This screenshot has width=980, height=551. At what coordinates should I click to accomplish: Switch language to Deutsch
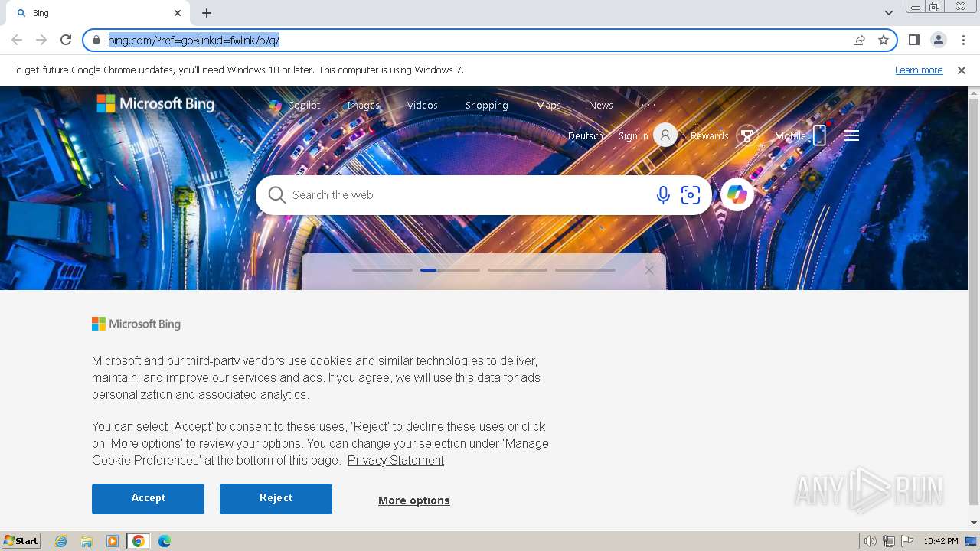pyautogui.click(x=586, y=135)
